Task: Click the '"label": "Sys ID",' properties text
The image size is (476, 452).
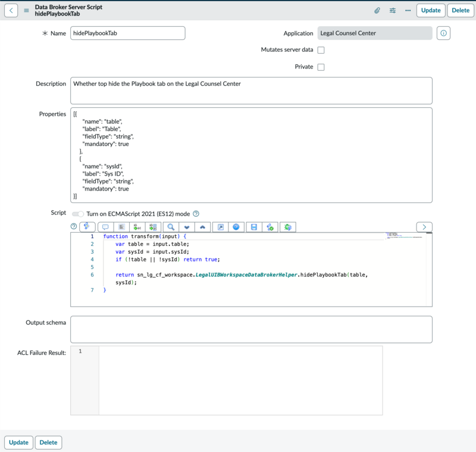Action: click(x=103, y=174)
